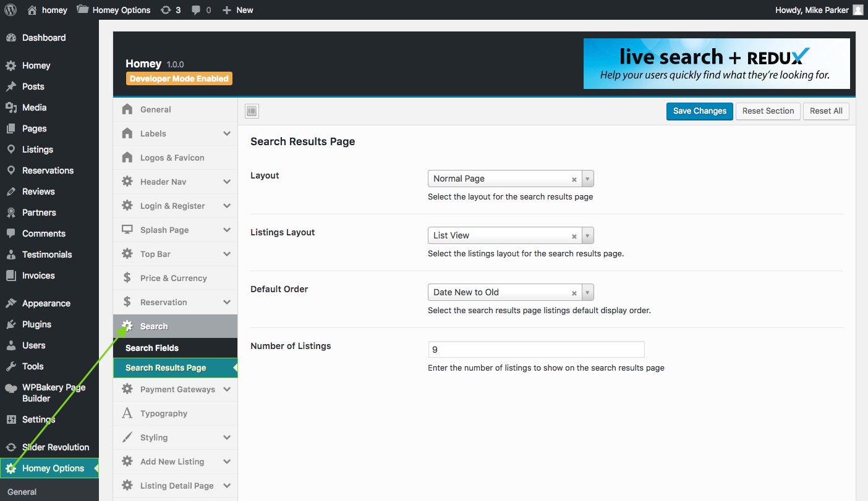
Task: Open the Homey Options link in the admin bar
Action: click(x=114, y=10)
